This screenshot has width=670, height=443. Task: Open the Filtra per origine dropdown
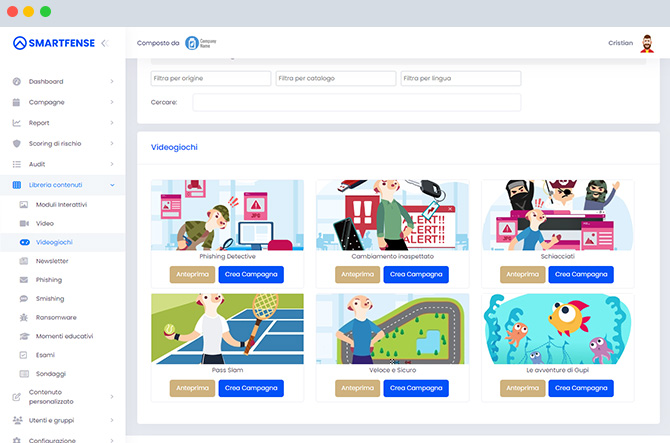(x=211, y=79)
